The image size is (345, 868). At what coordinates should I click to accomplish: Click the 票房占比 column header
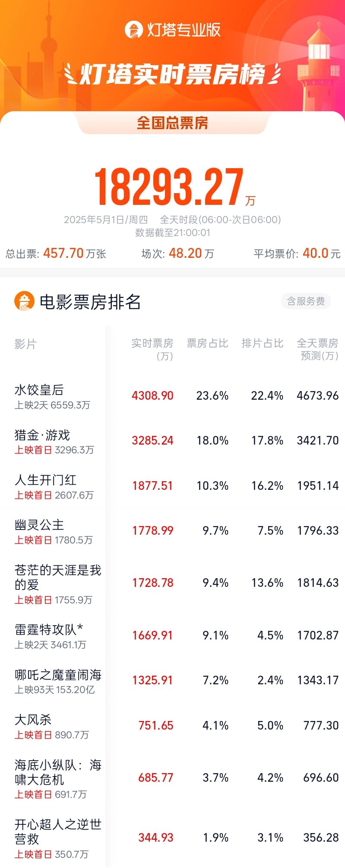[207, 343]
